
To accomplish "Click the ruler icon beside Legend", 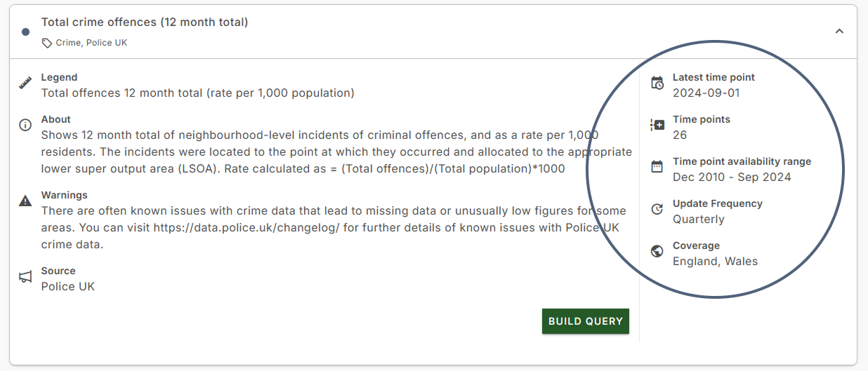I will [x=25, y=84].
